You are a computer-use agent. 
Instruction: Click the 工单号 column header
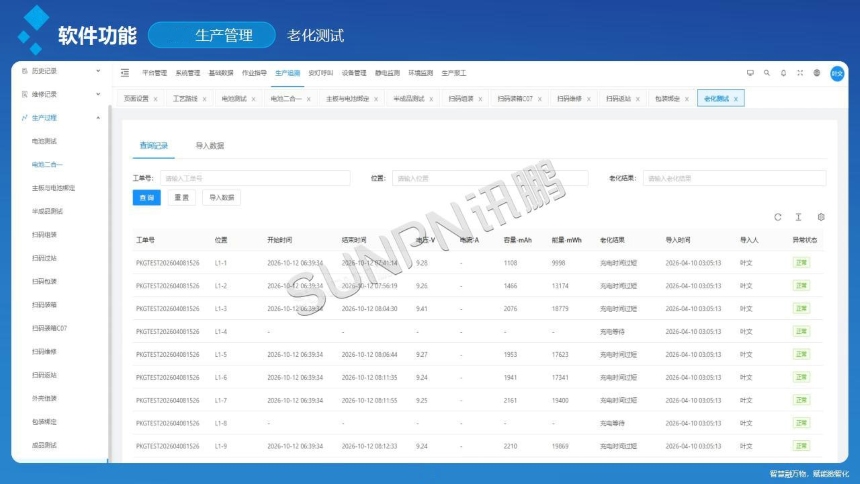(x=145, y=240)
